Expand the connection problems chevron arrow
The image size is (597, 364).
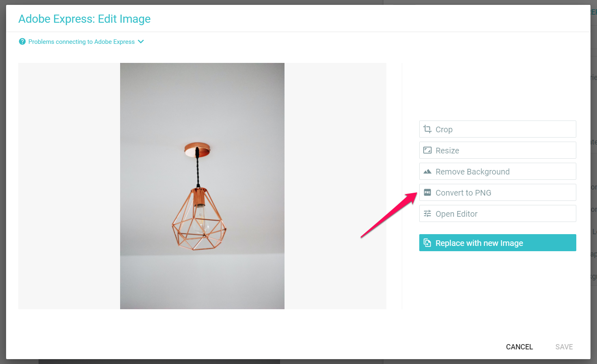pos(141,41)
